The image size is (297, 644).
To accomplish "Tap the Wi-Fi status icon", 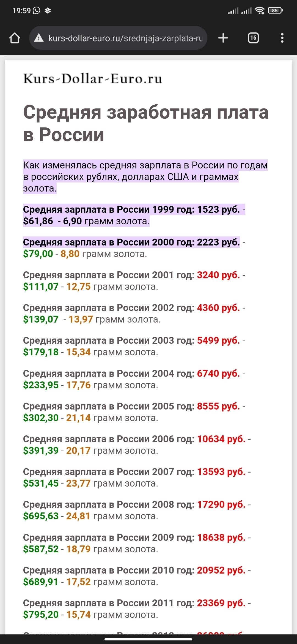I will point(259,10).
